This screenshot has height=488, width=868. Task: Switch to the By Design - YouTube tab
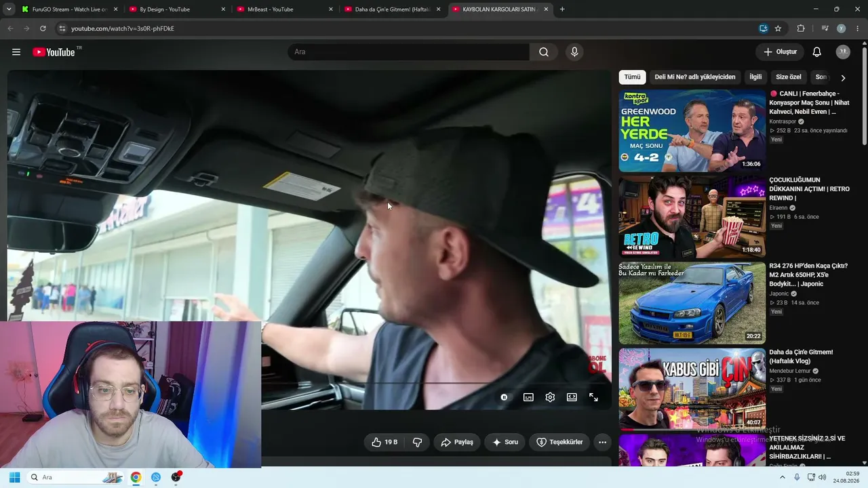(176, 9)
